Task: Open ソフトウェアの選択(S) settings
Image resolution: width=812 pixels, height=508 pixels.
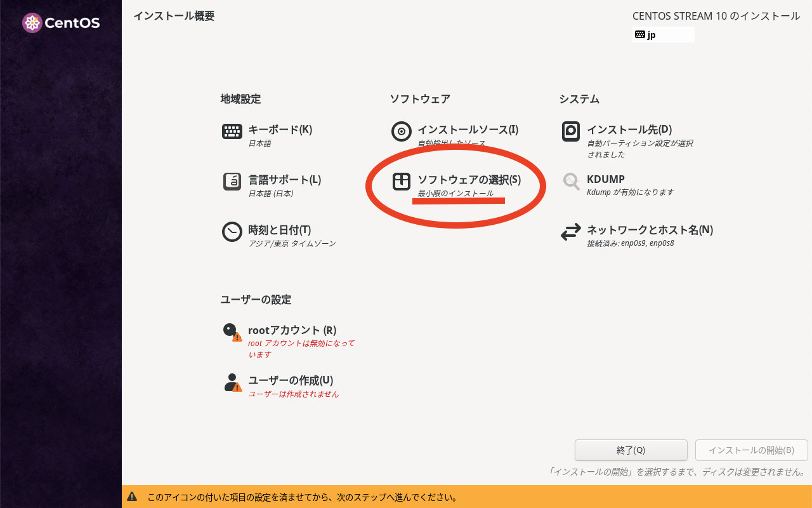Action: click(x=469, y=180)
